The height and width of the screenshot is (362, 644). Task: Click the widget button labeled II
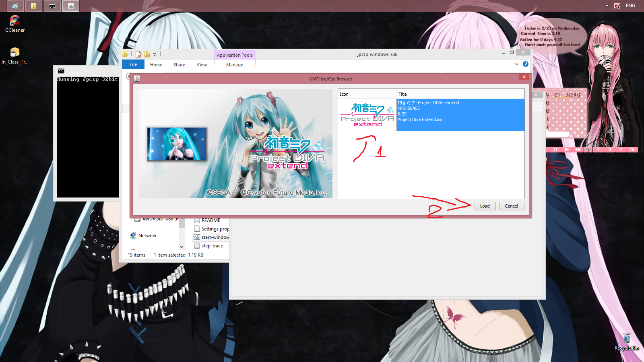[609, 150]
